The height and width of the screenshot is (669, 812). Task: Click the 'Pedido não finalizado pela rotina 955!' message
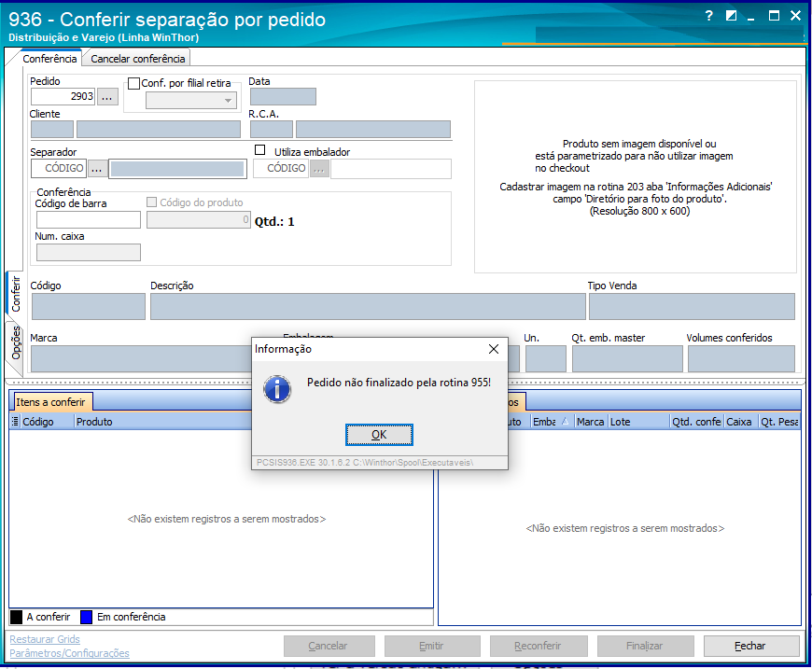(x=399, y=383)
